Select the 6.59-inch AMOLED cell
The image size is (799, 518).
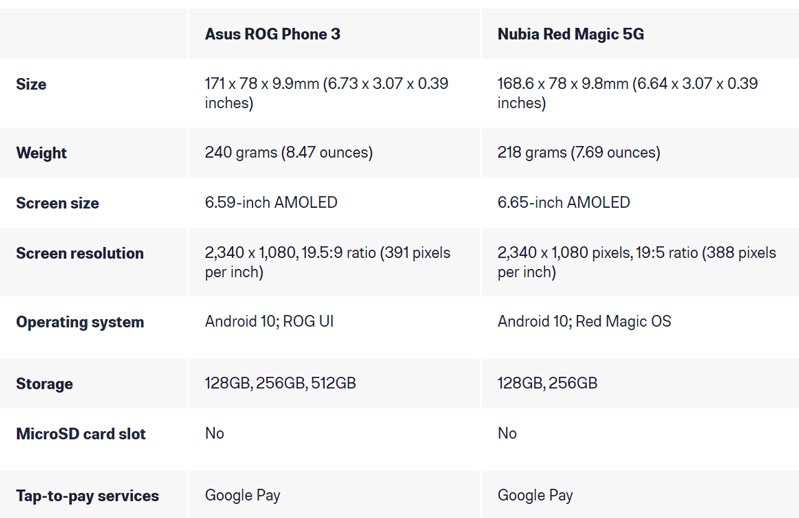271,203
